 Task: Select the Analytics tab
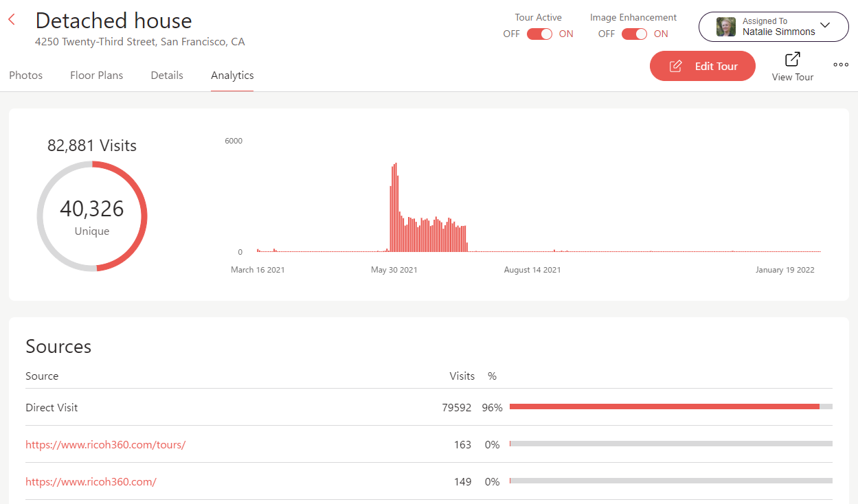232,76
